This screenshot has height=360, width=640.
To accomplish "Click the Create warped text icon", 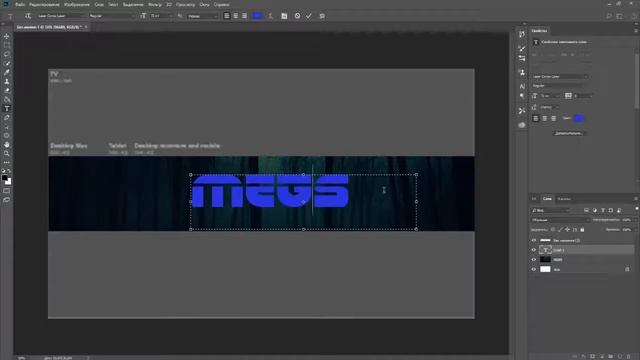I will (270, 16).
